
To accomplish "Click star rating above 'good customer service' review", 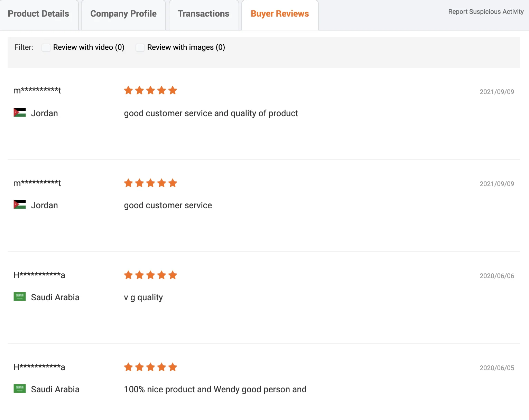I will coord(150,183).
